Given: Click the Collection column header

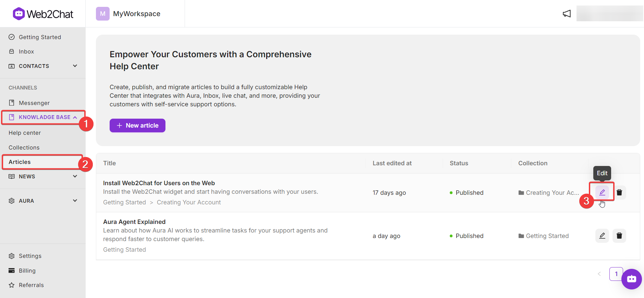Looking at the screenshot, I should pyautogui.click(x=533, y=163).
